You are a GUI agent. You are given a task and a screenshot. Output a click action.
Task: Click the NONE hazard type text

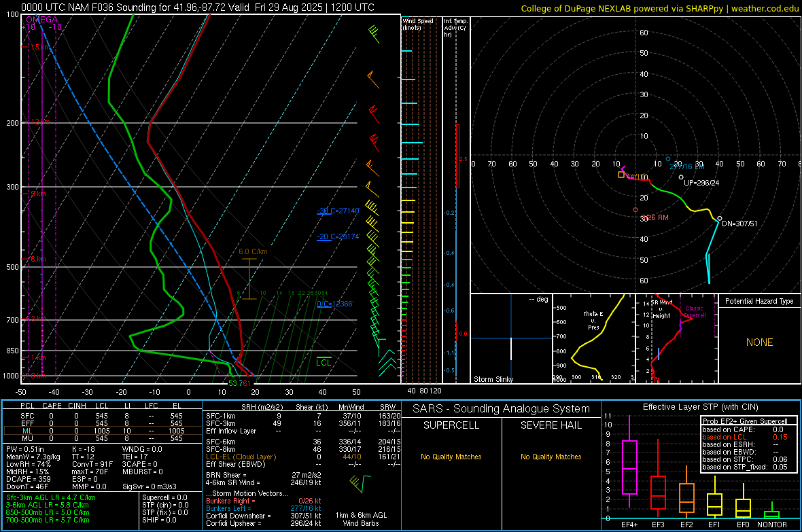tap(759, 342)
